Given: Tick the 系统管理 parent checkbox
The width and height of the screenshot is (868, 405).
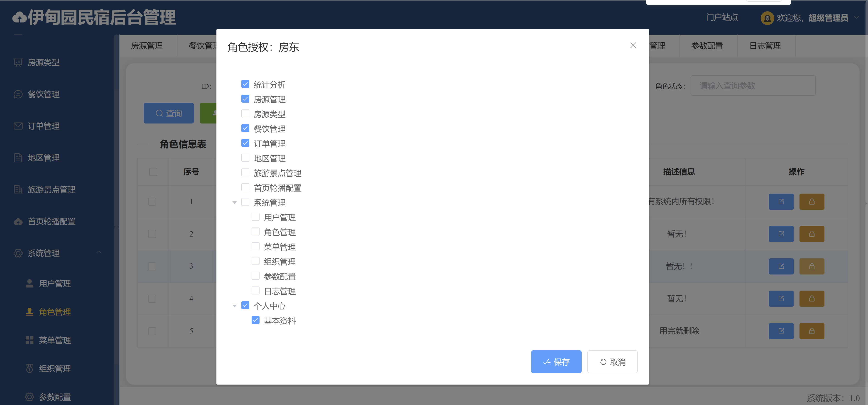Looking at the screenshot, I should pos(245,202).
